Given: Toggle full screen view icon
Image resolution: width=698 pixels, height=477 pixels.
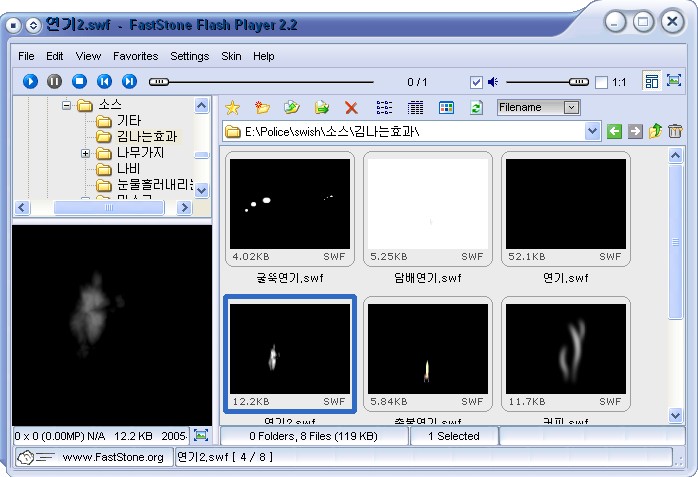Looking at the screenshot, I should 674,82.
